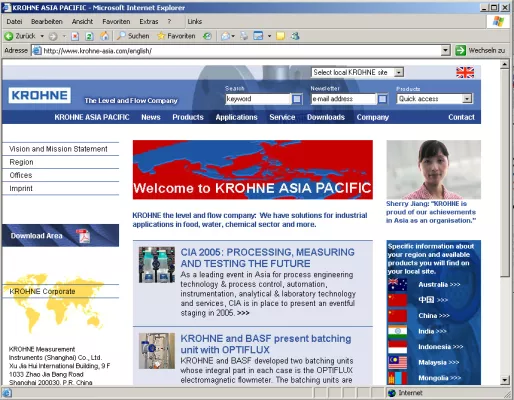514x400 pixels.
Task: Open the Products Quick access dropdown
Action: [434, 99]
